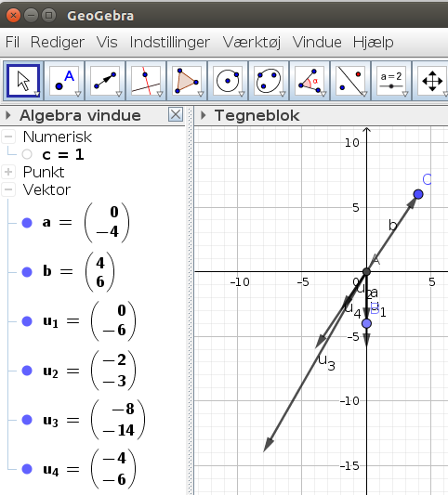Select the Move arrow tool
Image resolution: width=448 pixels, height=495 pixels.
(23, 81)
